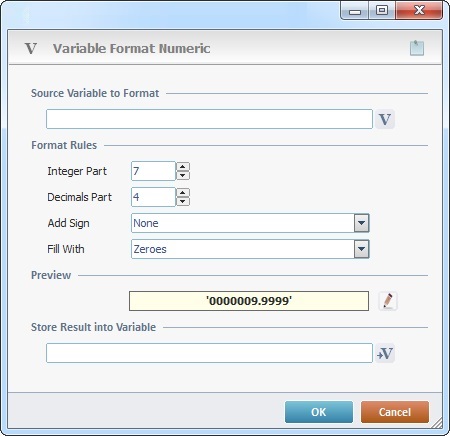The height and width of the screenshot is (436, 450).
Task: Select the Add Sign combo box showing None
Action: 250,223
